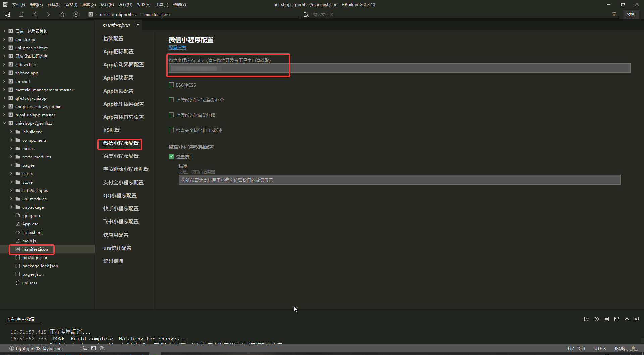Click the 位置接口 description input field

click(399, 180)
